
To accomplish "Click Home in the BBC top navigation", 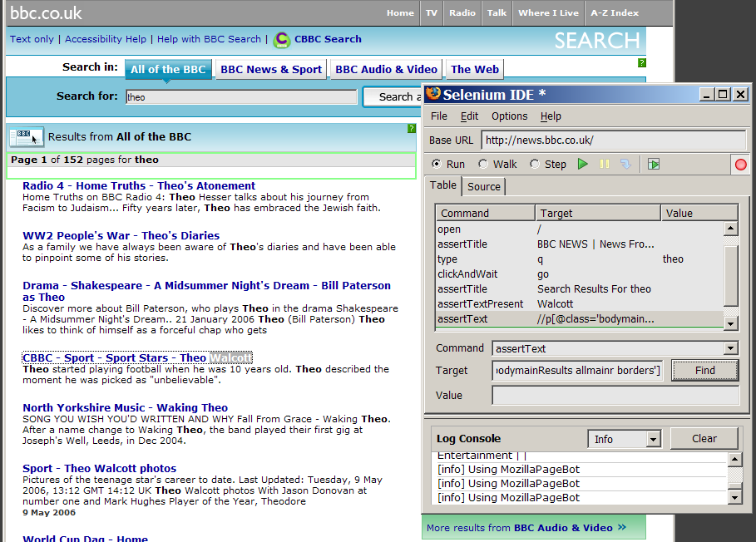I will click(400, 13).
